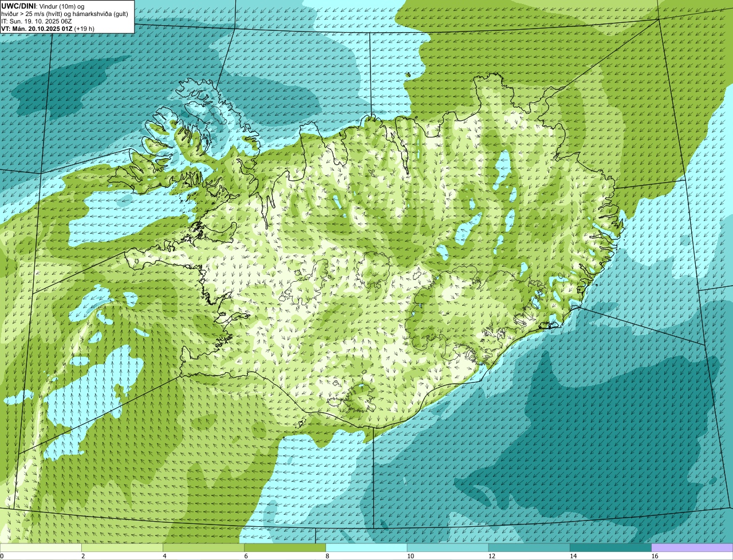Screen dimensions: 733x560
Task: Click the pale teal 10–12 m/s legend swatch
Action: (448, 547)
